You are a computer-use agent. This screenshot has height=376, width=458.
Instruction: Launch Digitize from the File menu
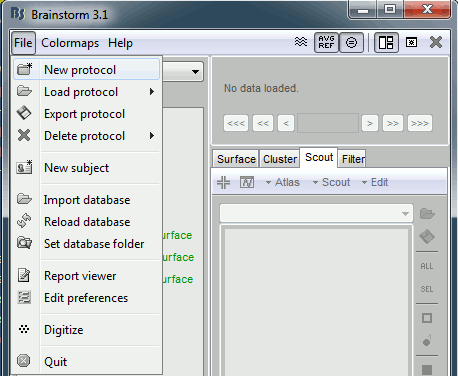86,330
